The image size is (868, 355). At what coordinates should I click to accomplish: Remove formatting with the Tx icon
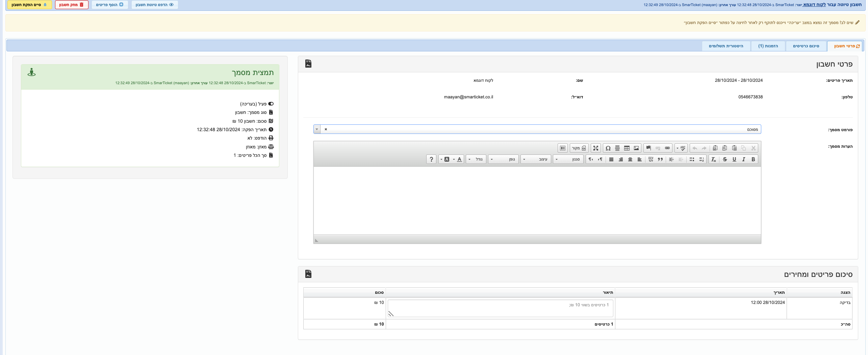pyautogui.click(x=713, y=159)
